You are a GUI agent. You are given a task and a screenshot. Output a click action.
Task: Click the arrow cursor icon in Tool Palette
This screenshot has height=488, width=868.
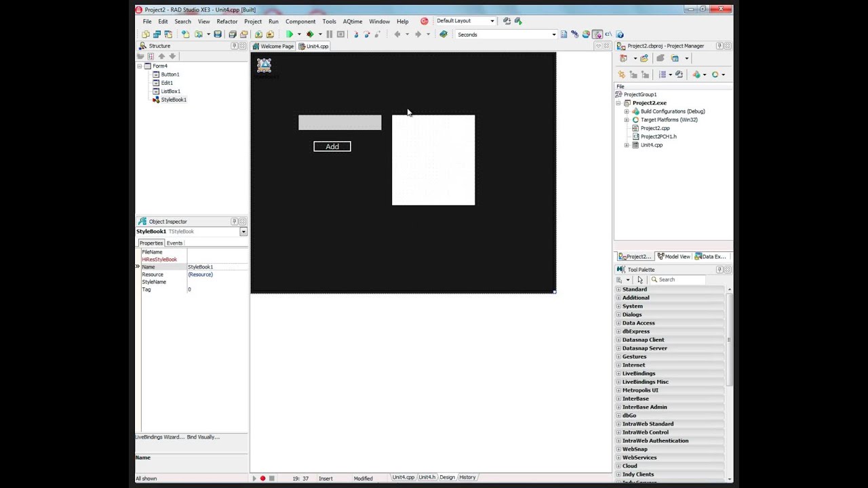(x=640, y=279)
